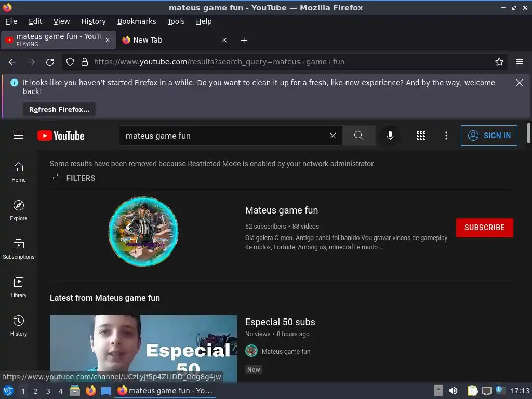The width and height of the screenshot is (532, 399).
Task: Open the YouTube apps grid icon
Action: [421, 136]
